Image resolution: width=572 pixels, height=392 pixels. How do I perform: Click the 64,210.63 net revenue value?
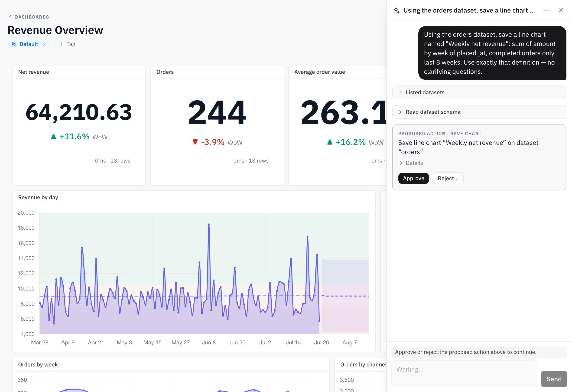coord(79,112)
